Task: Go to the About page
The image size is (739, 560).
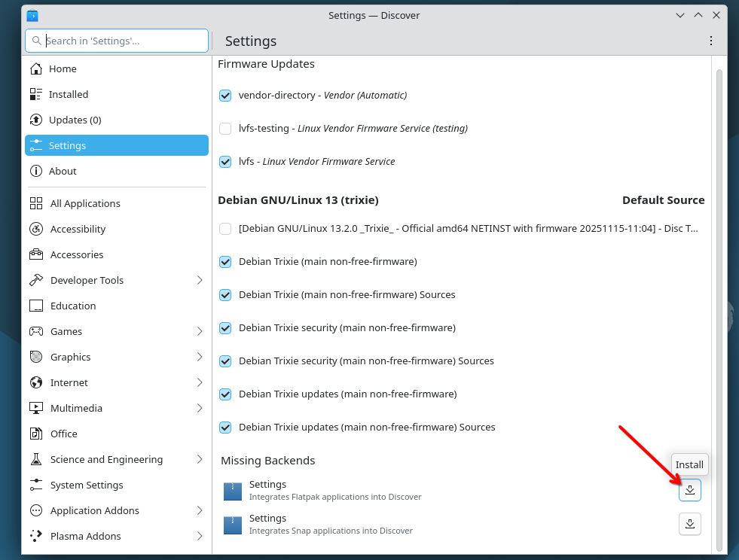Action: coord(63,171)
